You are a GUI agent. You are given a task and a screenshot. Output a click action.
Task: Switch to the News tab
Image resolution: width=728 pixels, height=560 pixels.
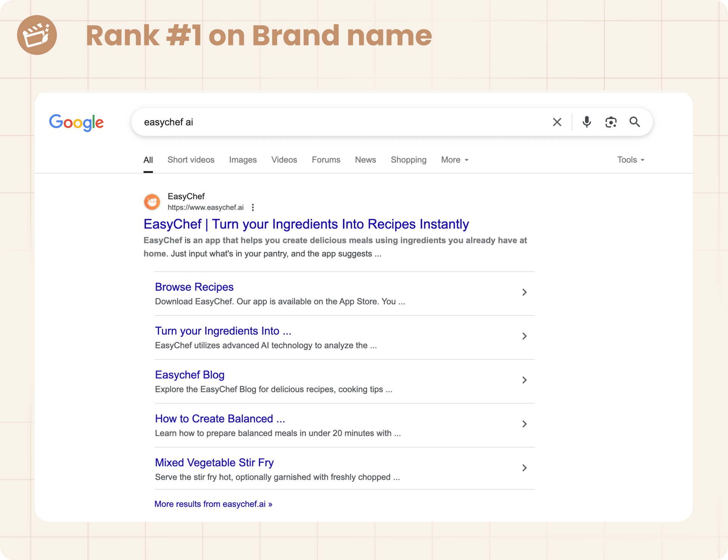(x=365, y=160)
